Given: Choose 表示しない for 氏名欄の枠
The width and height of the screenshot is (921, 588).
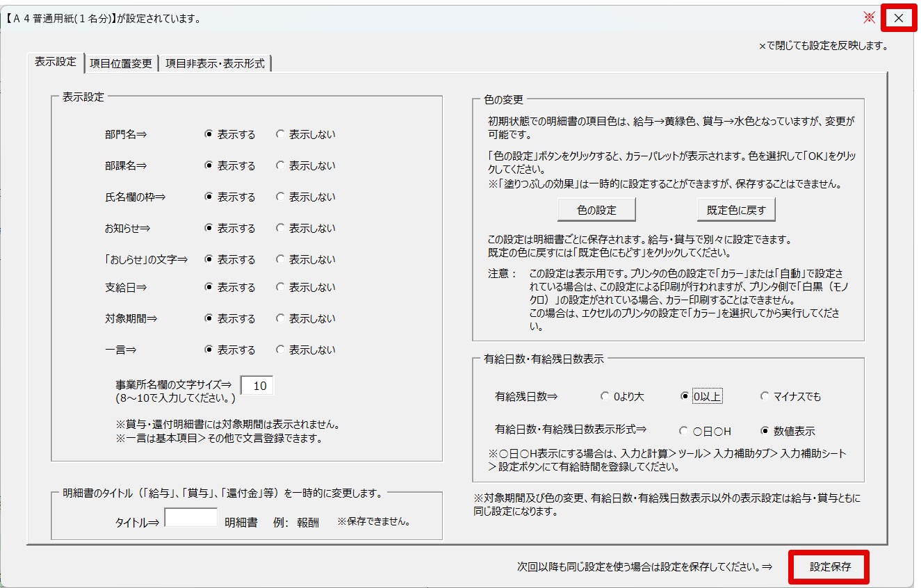Looking at the screenshot, I should point(280,197).
